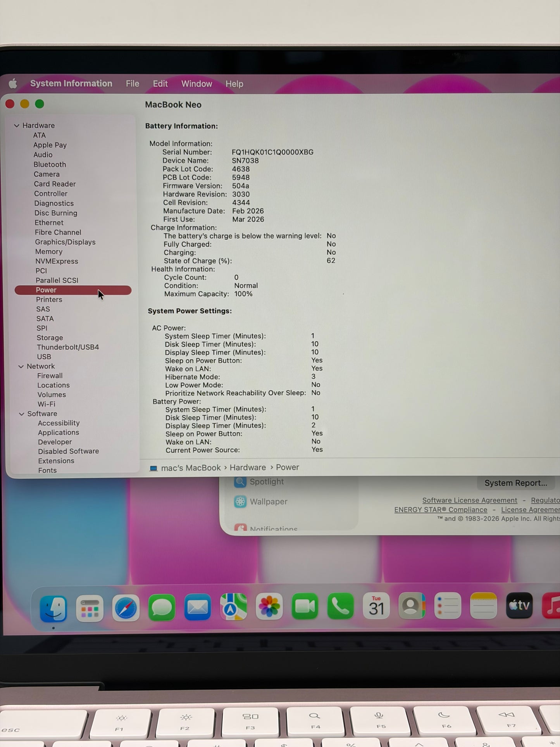Open FaceTime app in the Dock
Image resolution: width=560 pixels, height=747 pixels.
coord(305,606)
